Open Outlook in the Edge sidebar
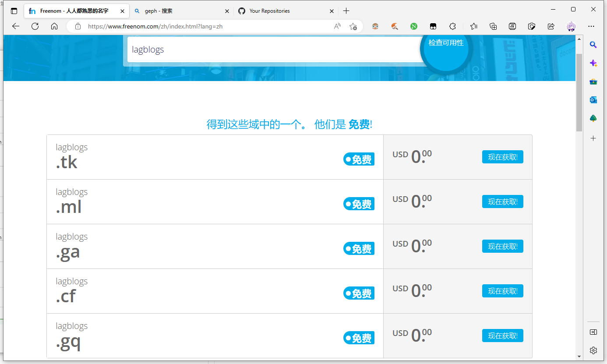Viewport: 607px width, 364px height. [x=593, y=100]
